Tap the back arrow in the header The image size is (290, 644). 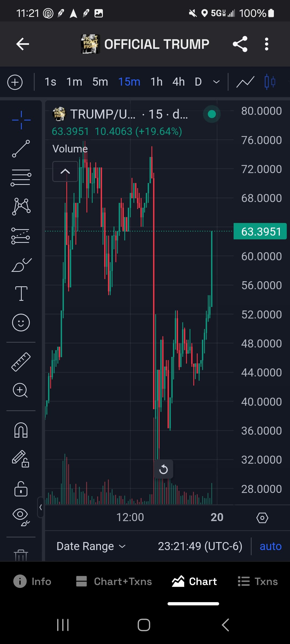[23, 44]
